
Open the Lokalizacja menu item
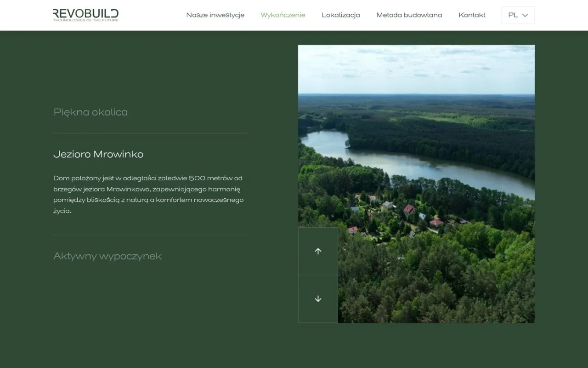tap(341, 15)
